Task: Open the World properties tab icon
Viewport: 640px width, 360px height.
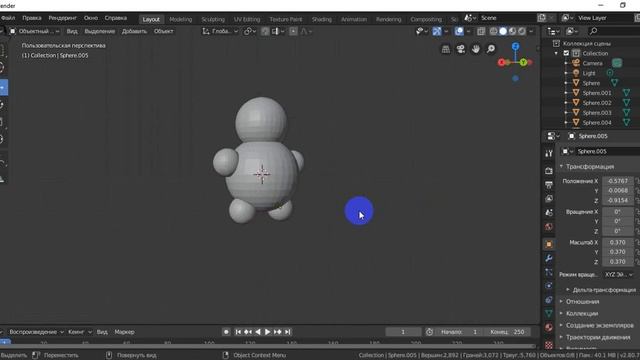Action: click(x=549, y=227)
